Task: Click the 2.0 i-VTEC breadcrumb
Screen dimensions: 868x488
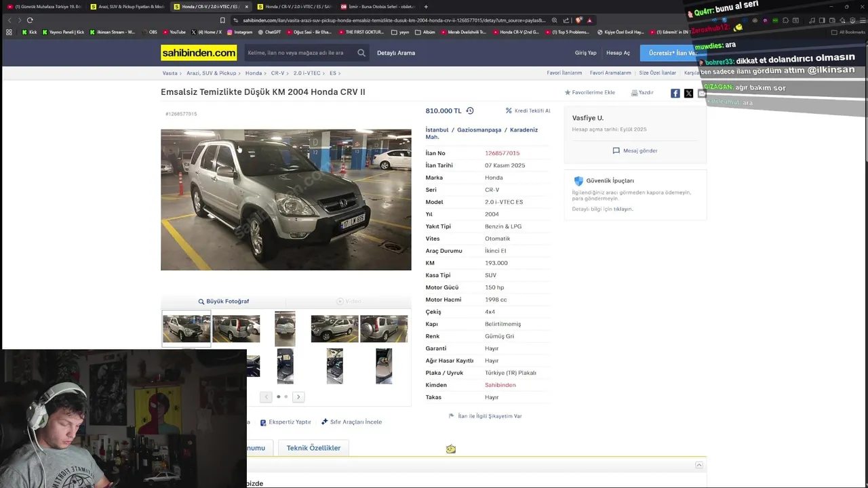Action: click(307, 73)
